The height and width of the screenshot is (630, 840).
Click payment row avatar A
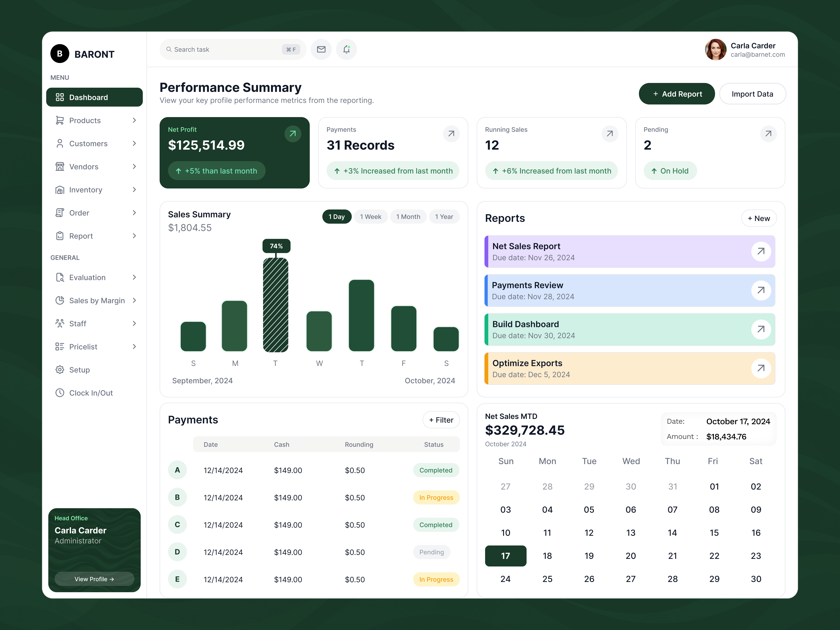click(177, 470)
